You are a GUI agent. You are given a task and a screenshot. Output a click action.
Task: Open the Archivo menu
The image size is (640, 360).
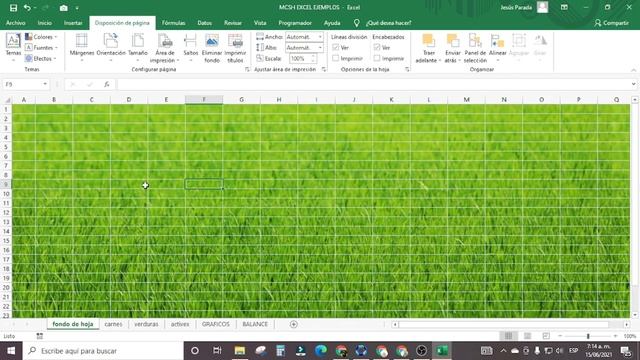(x=16, y=23)
